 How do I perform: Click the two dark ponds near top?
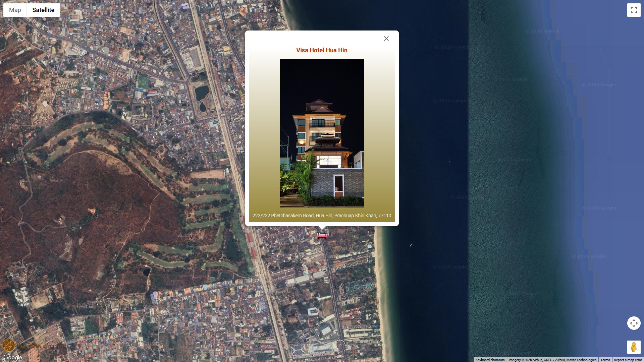coord(202,97)
